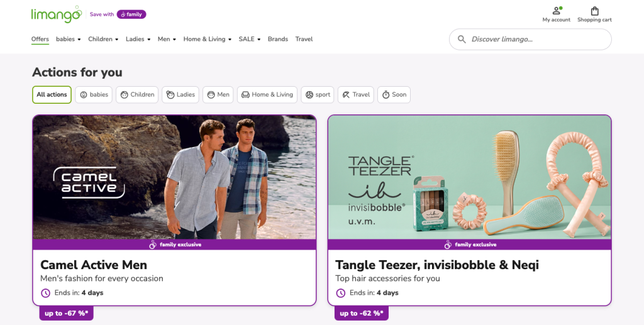Filter actions by Travel chip

click(356, 95)
